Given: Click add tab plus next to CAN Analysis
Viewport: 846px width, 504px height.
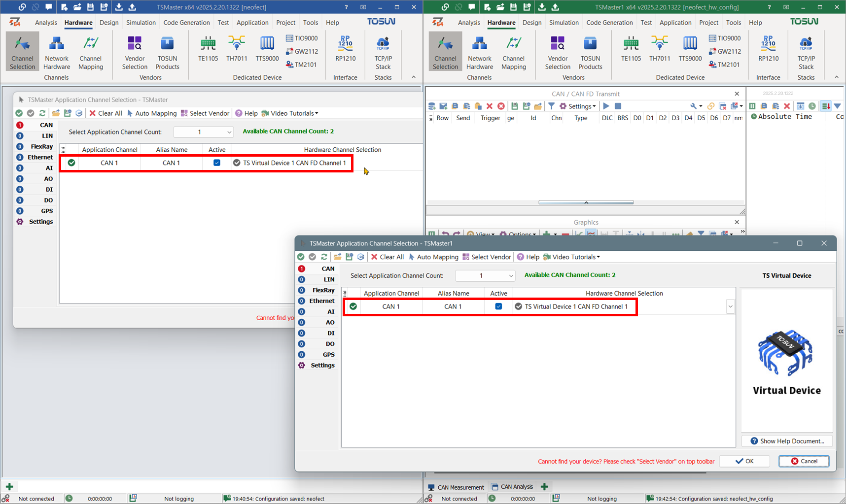Looking at the screenshot, I should (x=544, y=487).
